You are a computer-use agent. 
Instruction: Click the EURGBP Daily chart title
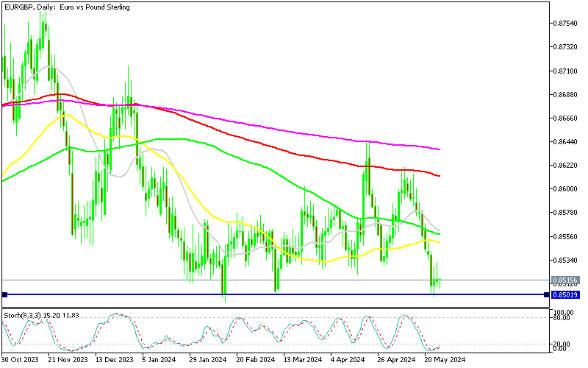(66, 7)
